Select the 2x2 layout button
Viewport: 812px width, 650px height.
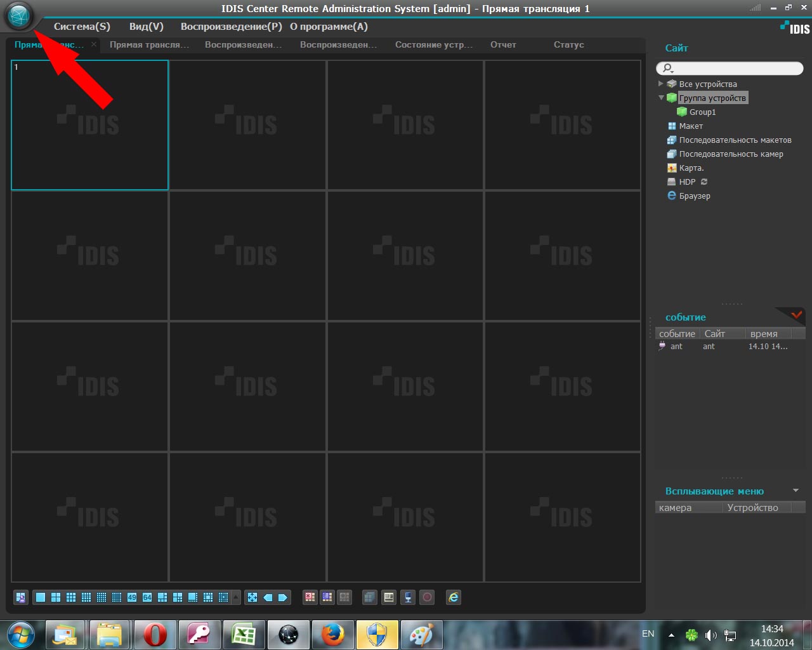tap(56, 597)
